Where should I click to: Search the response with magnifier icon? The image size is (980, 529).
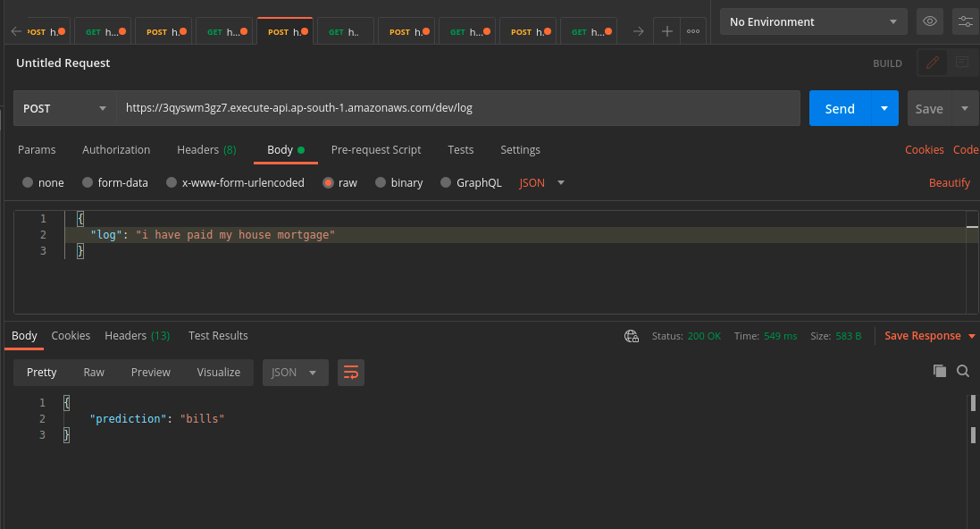pos(963,371)
